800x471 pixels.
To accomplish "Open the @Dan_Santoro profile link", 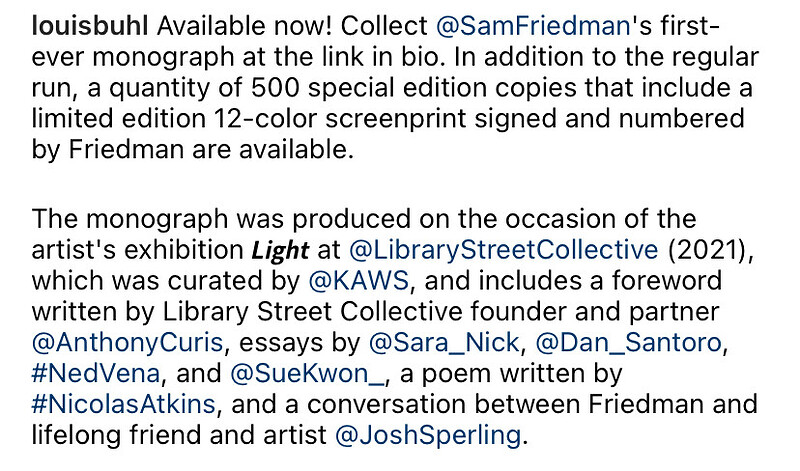I will [x=629, y=342].
